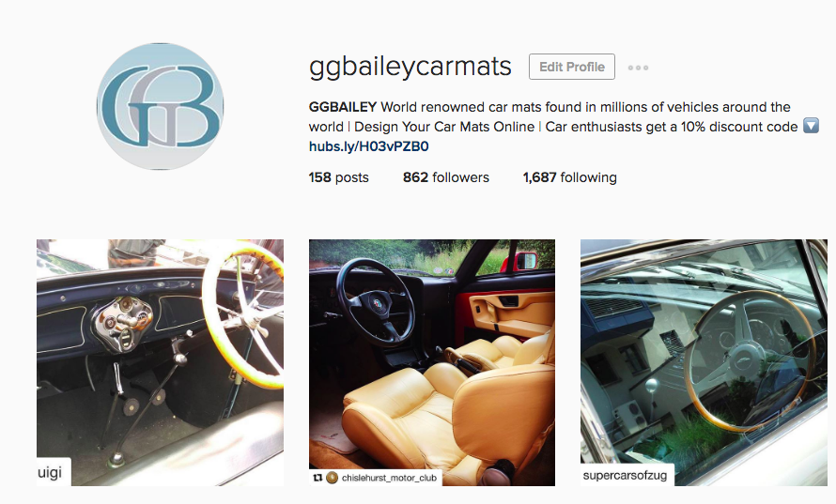The image size is (836, 504).
Task: Open the tan leather seats photo
Action: [x=432, y=362]
